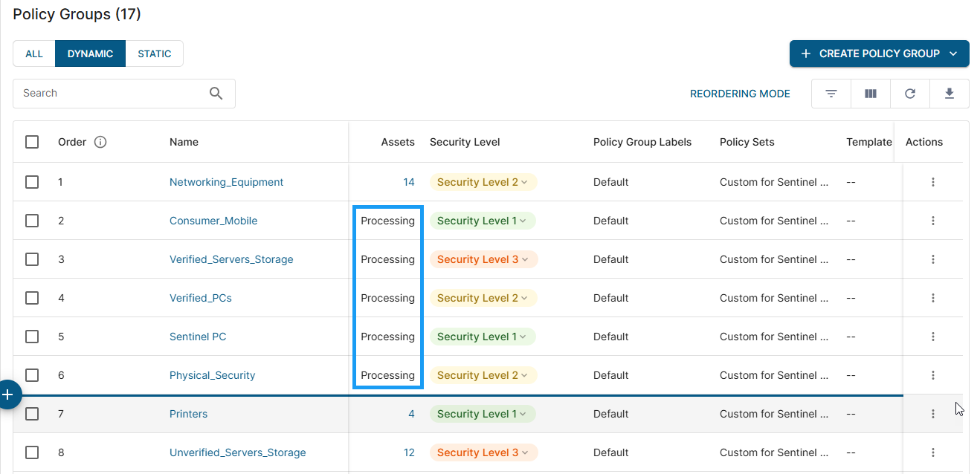Click the filter icon in the toolbar
This screenshot has height=474, width=980.
click(x=831, y=94)
